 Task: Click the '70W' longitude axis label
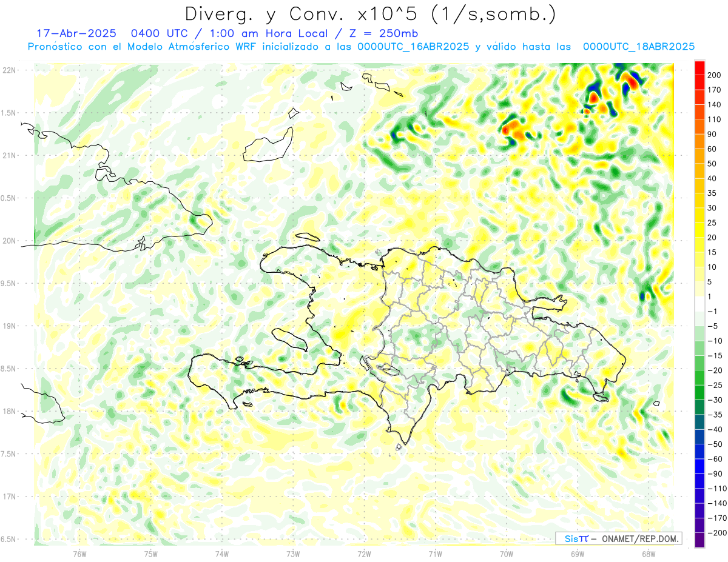point(507,554)
